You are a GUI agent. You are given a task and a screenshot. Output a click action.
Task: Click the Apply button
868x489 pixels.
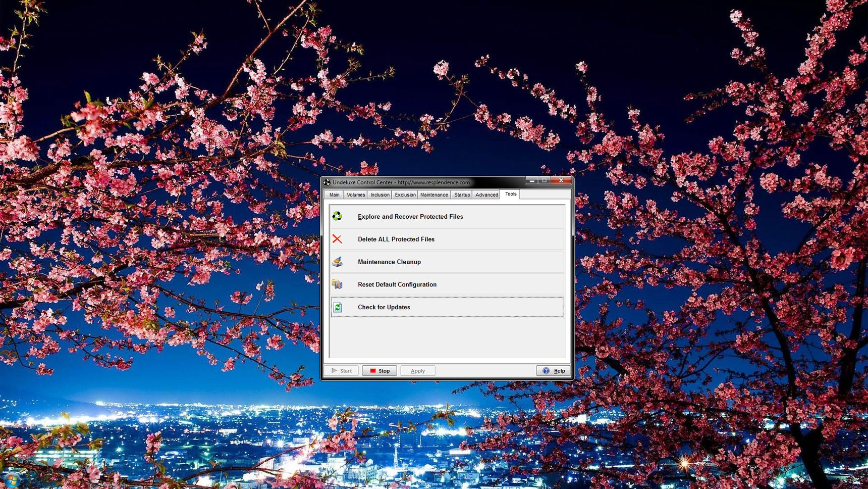coord(418,371)
